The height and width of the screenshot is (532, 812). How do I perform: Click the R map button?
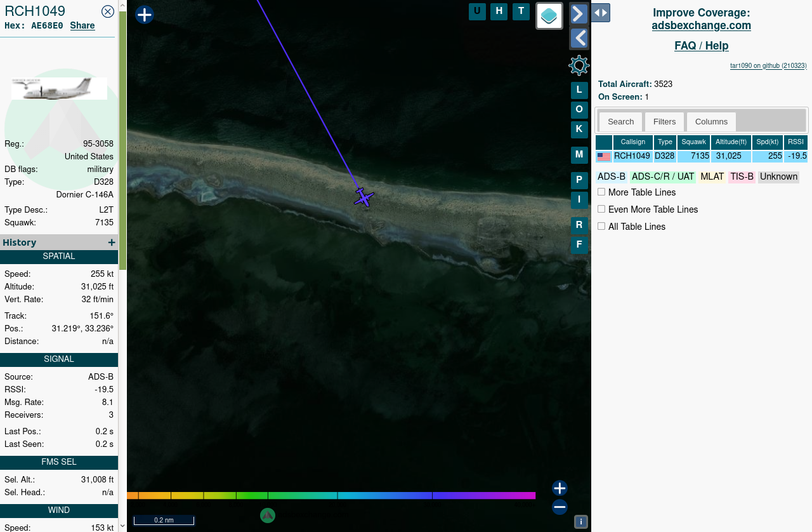click(x=579, y=225)
